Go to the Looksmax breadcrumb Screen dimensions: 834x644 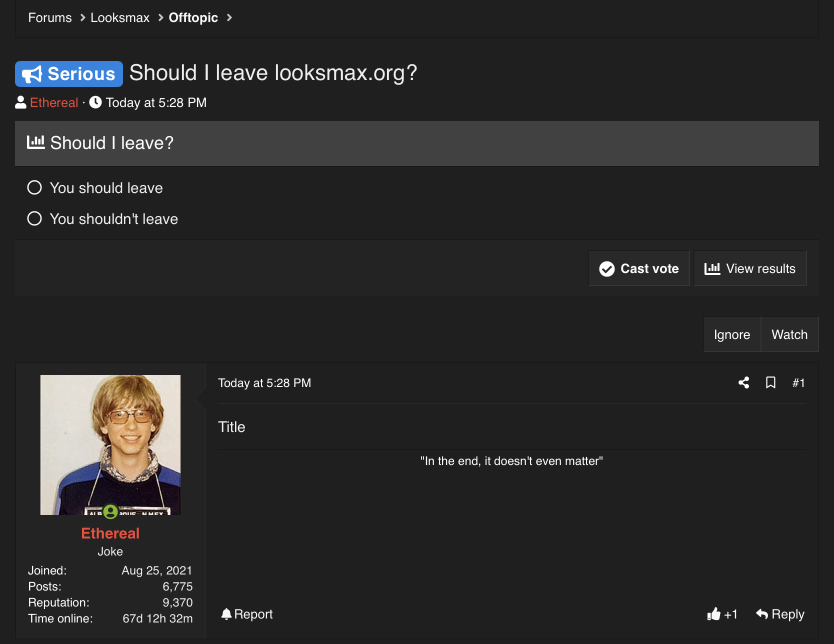pos(120,17)
